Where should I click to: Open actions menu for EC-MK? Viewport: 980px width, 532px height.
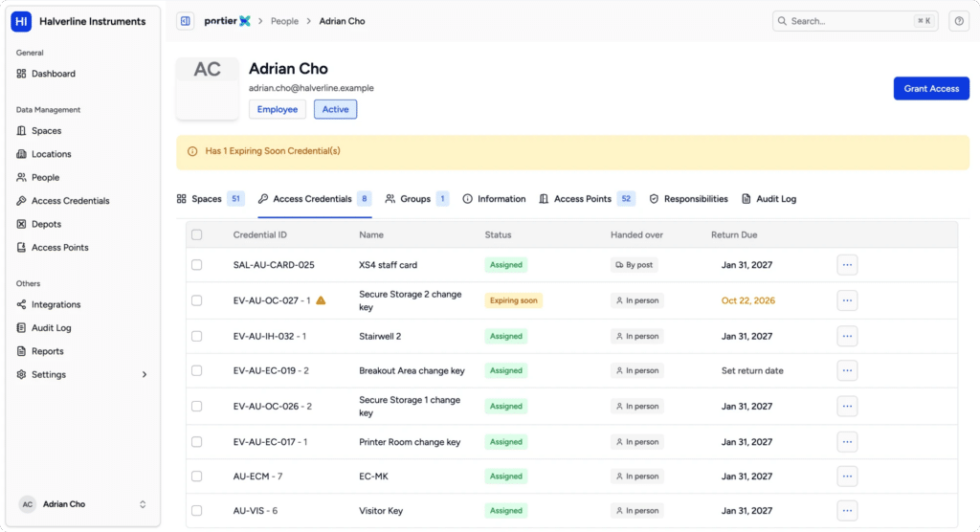pyautogui.click(x=847, y=477)
